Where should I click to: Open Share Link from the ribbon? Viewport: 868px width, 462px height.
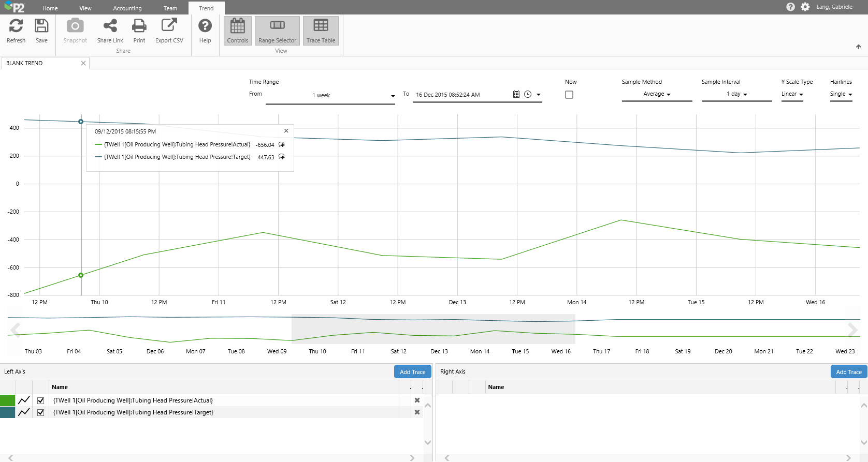click(x=110, y=31)
